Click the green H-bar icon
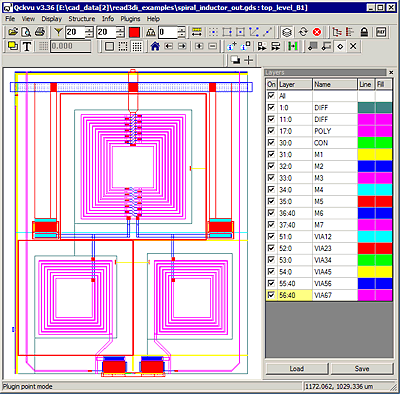400x394 pixels. pos(292,46)
